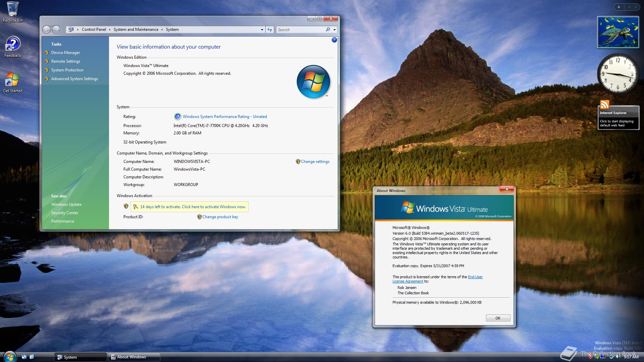Click Change product key link
Image resolution: width=644 pixels, height=362 pixels.
click(220, 217)
